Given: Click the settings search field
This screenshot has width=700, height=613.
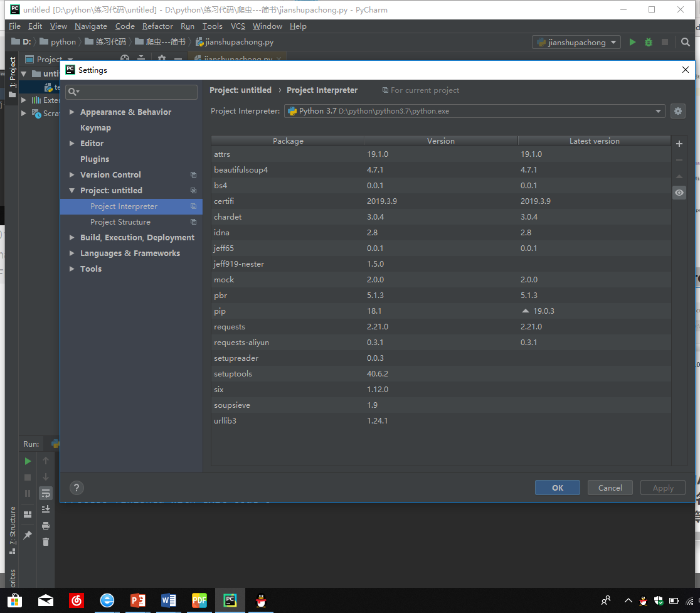Looking at the screenshot, I should (x=131, y=92).
